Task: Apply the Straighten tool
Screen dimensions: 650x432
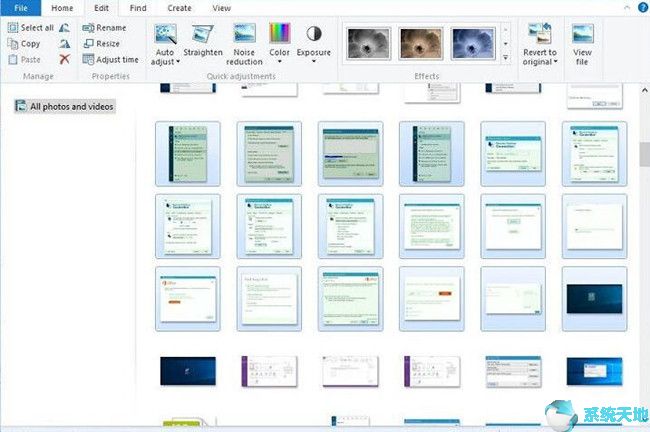Action: (203, 34)
